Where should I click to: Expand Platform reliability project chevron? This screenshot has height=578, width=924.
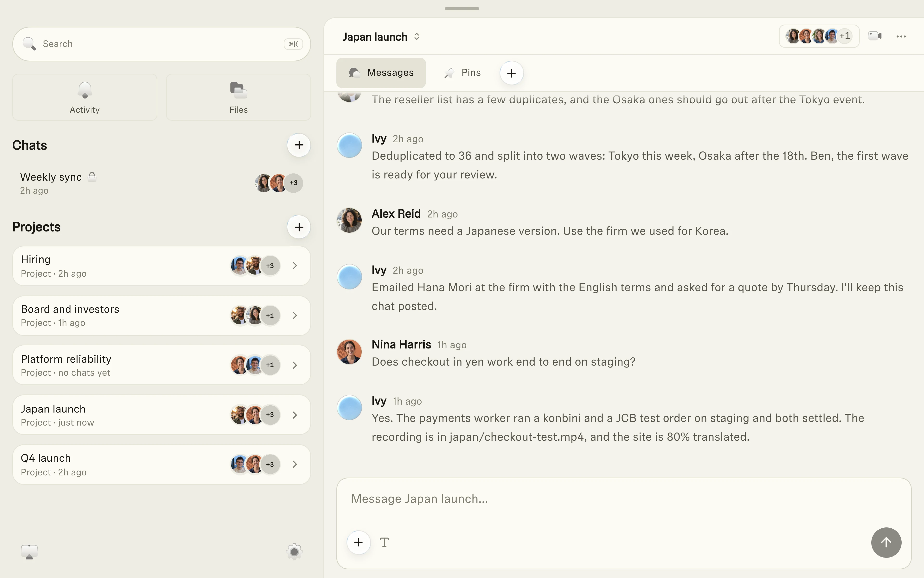coord(295,365)
